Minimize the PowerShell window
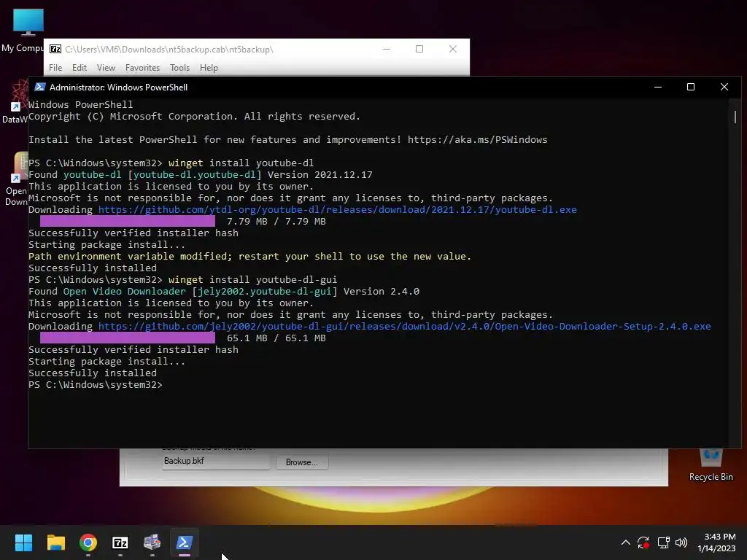This screenshot has height=560, width=747. click(658, 87)
